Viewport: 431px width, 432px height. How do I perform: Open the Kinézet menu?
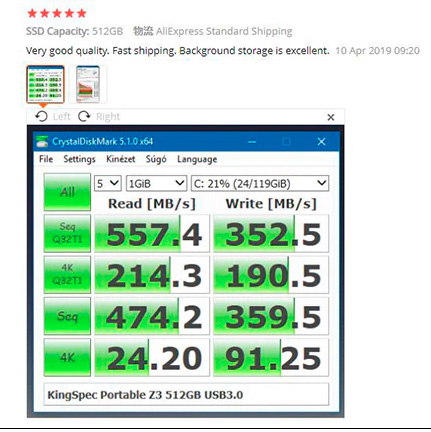coord(121,159)
